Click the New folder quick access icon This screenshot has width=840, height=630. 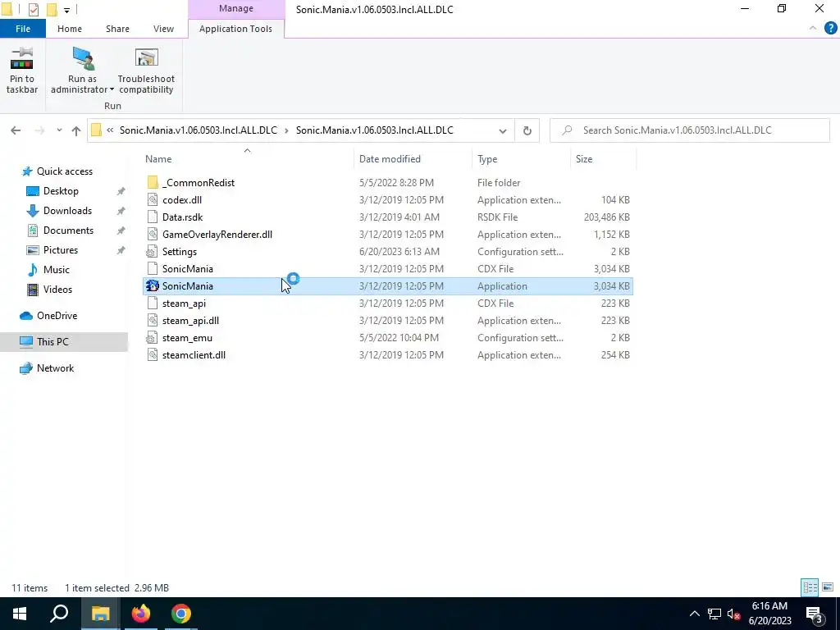[52, 9]
